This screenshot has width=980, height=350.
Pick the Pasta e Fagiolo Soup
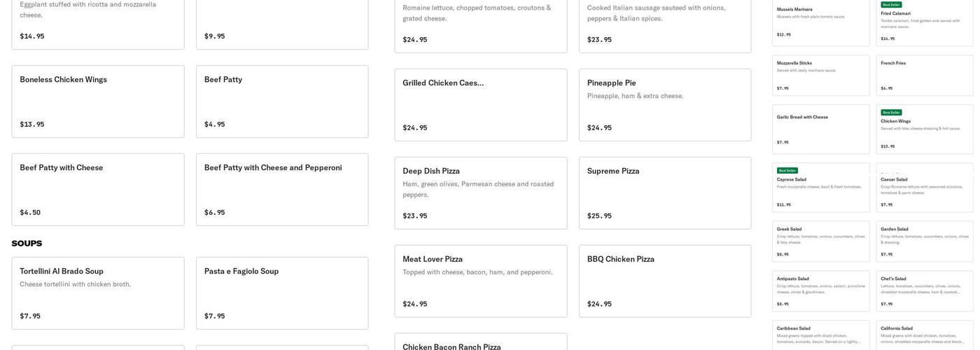[282, 293]
